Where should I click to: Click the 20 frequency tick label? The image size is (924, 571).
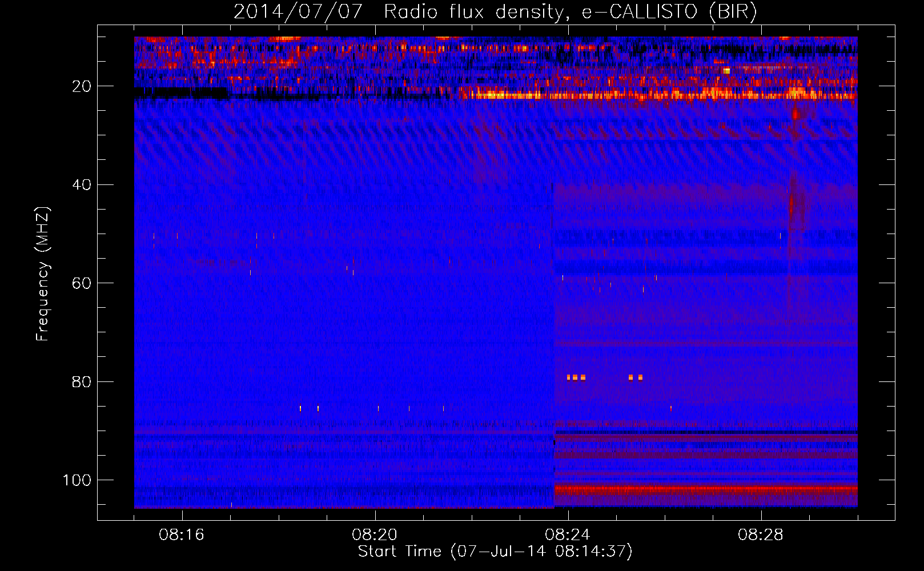(82, 86)
